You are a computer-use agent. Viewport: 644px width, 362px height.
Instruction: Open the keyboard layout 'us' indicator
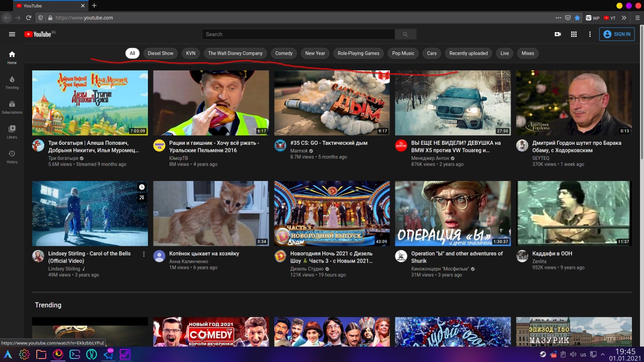tap(583, 354)
